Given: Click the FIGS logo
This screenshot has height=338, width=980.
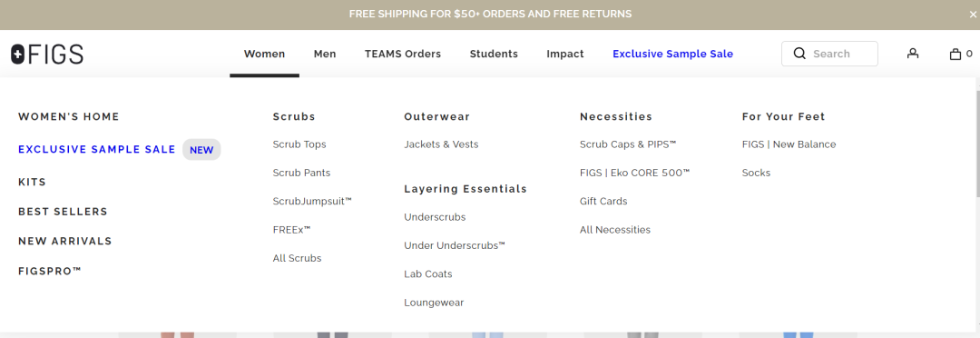Looking at the screenshot, I should (x=47, y=55).
